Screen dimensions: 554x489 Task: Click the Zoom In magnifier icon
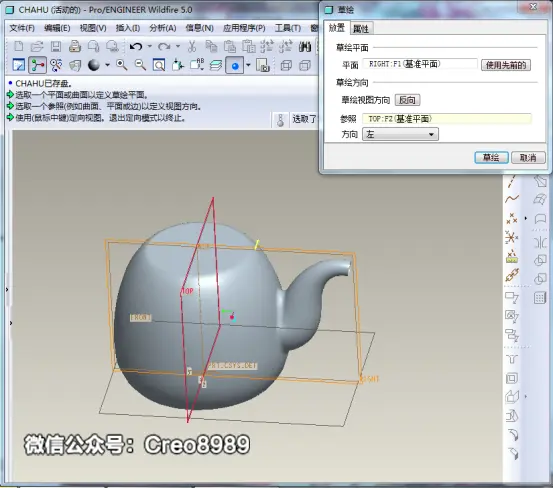tap(122, 65)
